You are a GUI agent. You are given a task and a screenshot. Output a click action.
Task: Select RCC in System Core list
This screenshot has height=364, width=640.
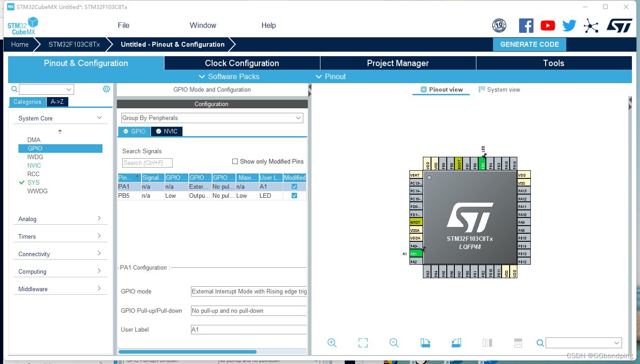33,174
